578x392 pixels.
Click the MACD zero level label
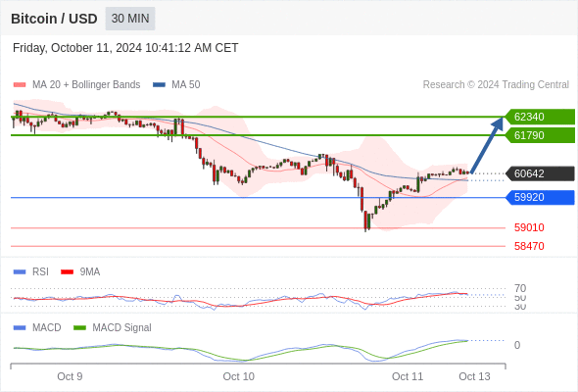(x=517, y=345)
